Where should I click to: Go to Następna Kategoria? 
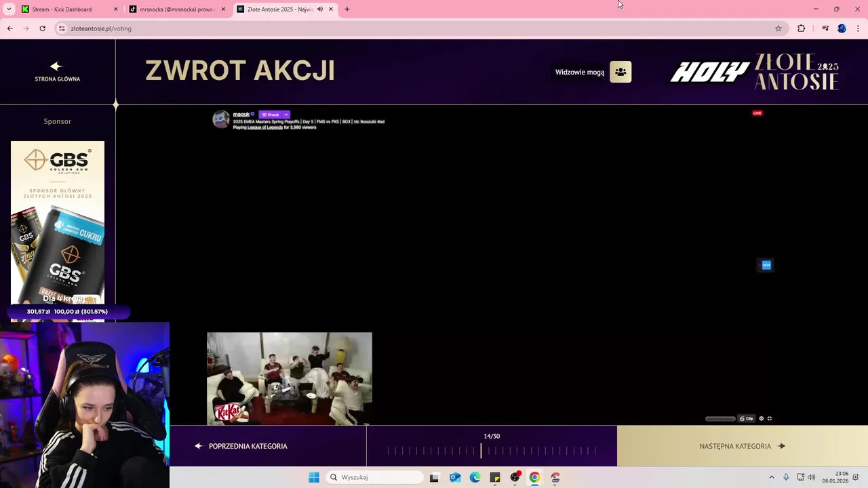click(x=743, y=446)
